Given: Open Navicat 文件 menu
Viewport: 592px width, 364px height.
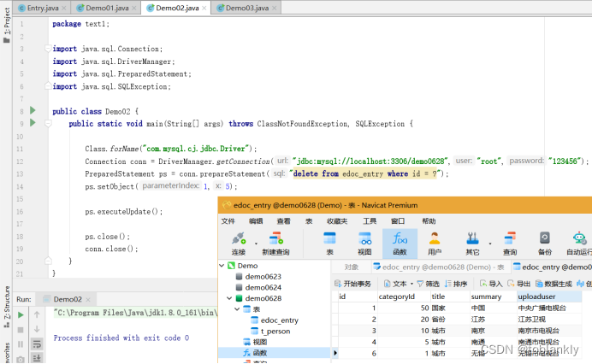Looking at the screenshot, I should tap(228, 221).
